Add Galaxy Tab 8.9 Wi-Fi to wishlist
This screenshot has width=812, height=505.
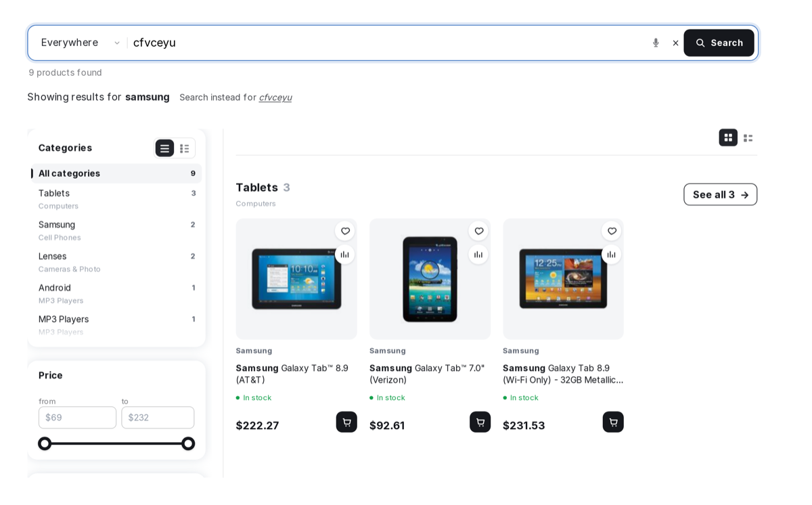point(612,231)
